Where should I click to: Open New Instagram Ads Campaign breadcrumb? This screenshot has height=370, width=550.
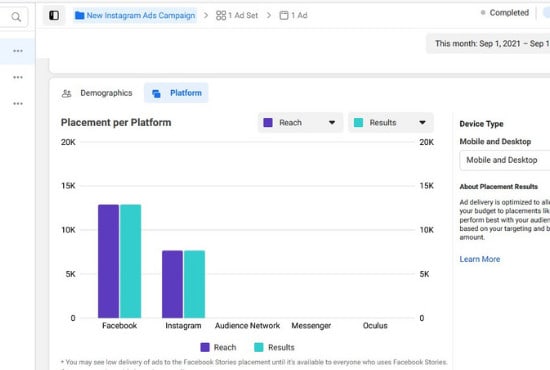[135, 15]
